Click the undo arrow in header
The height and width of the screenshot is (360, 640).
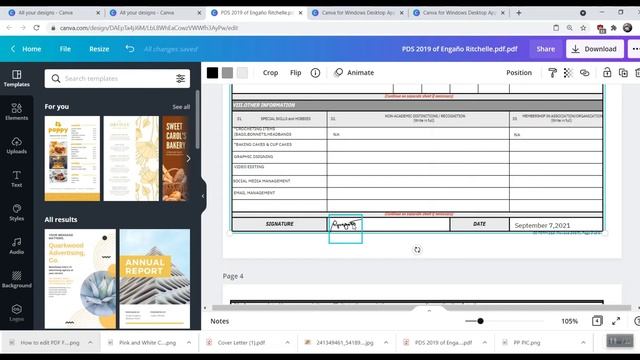click(130, 49)
